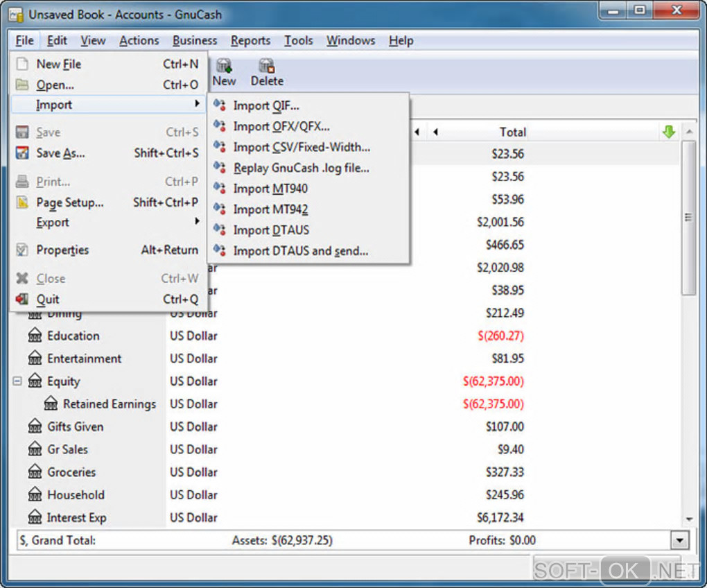Select Save As... menu entry

108,153
